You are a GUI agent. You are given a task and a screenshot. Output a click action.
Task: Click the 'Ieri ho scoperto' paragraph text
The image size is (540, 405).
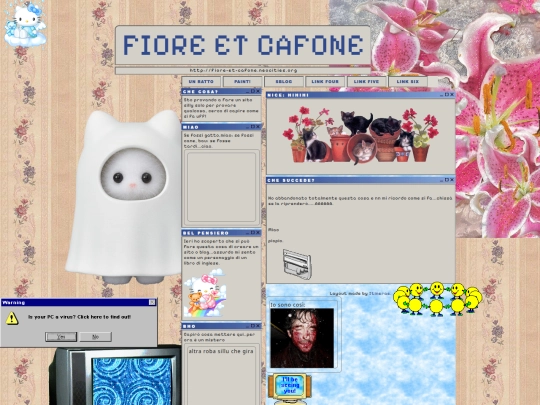point(221,252)
